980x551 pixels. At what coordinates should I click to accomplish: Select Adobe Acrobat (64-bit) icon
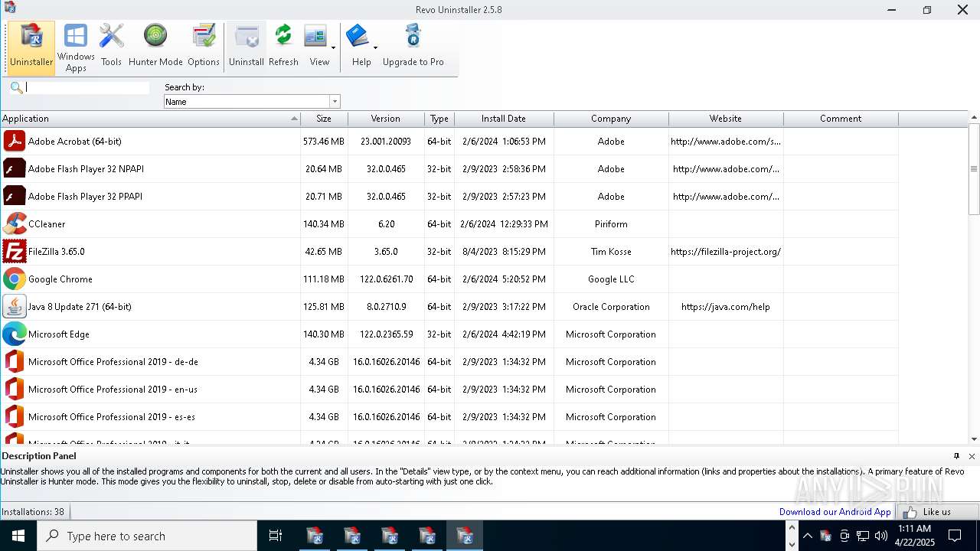pos(14,141)
